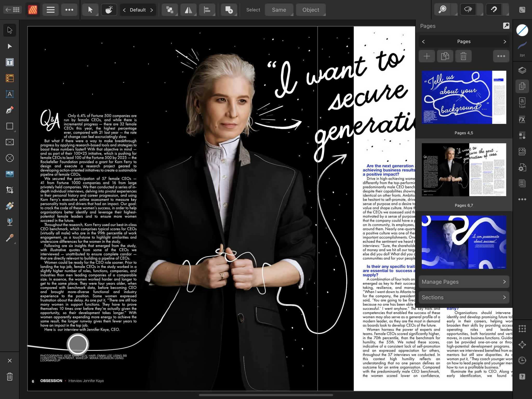Toggle the snapping magnet options
The width and height of the screenshot is (532, 399).
pyautogui.click(x=494, y=10)
